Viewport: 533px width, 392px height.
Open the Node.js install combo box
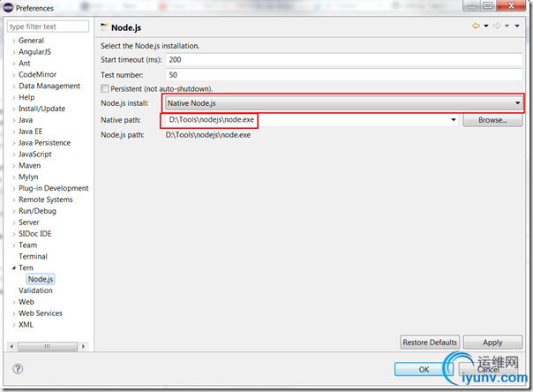(x=343, y=103)
